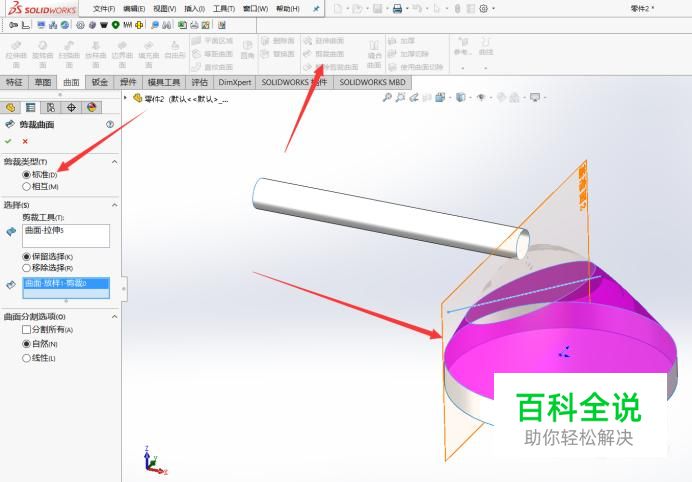Open the 视图(V) menu
The height and width of the screenshot is (482, 692).
[x=165, y=8]
